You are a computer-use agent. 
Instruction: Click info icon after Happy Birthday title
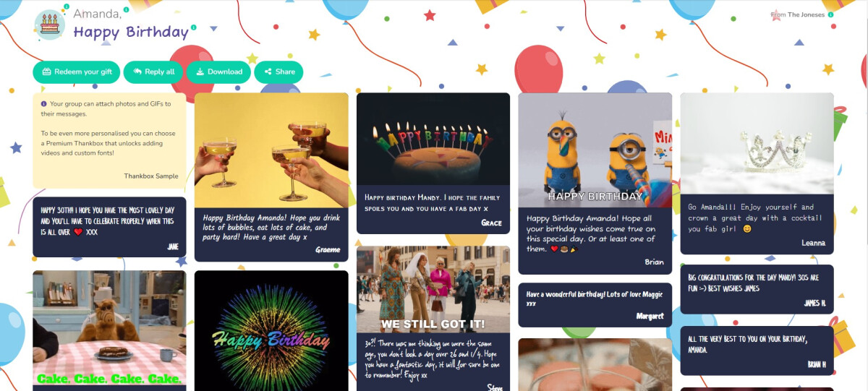[x=194, y=28]
